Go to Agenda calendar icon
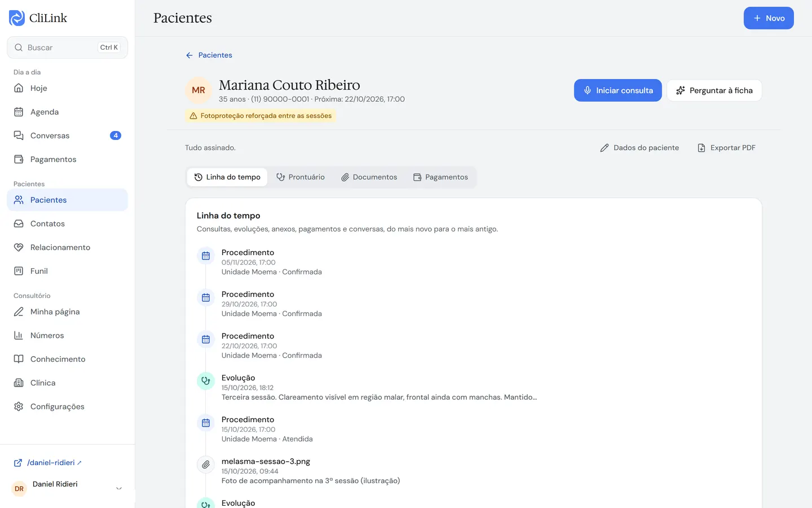Image resolution: width=812 pixels, height=508 pixels. [x=19, y=112]
